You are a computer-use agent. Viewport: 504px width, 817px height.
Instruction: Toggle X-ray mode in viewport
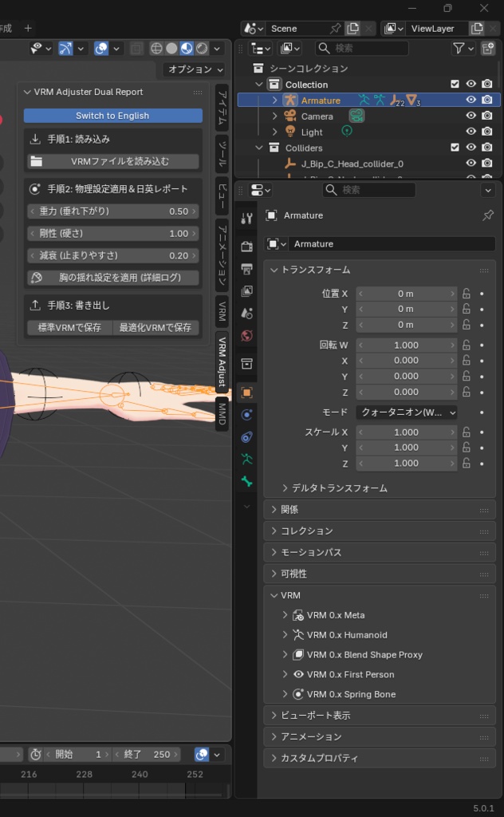coord(136,49)
